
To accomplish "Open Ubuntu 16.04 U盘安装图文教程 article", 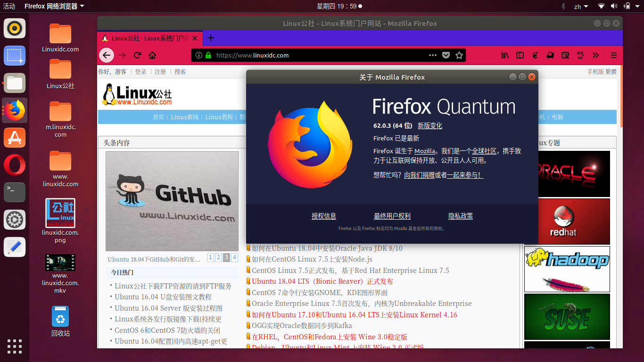I will (x=163, y=297).
